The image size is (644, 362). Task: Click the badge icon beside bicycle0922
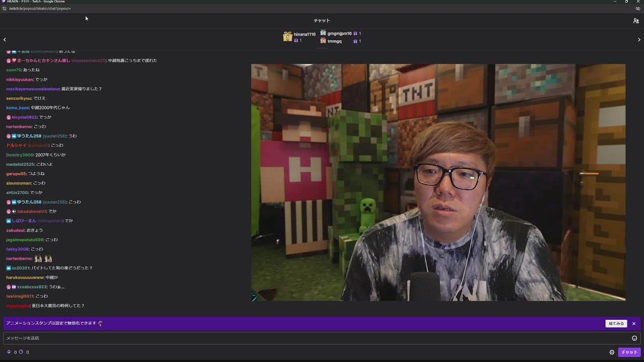pos(9,117)
